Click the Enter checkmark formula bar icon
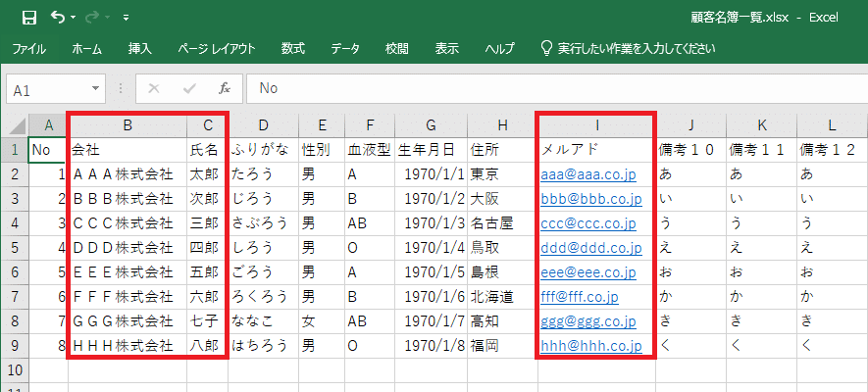The image size is (868, 392). 189,88
